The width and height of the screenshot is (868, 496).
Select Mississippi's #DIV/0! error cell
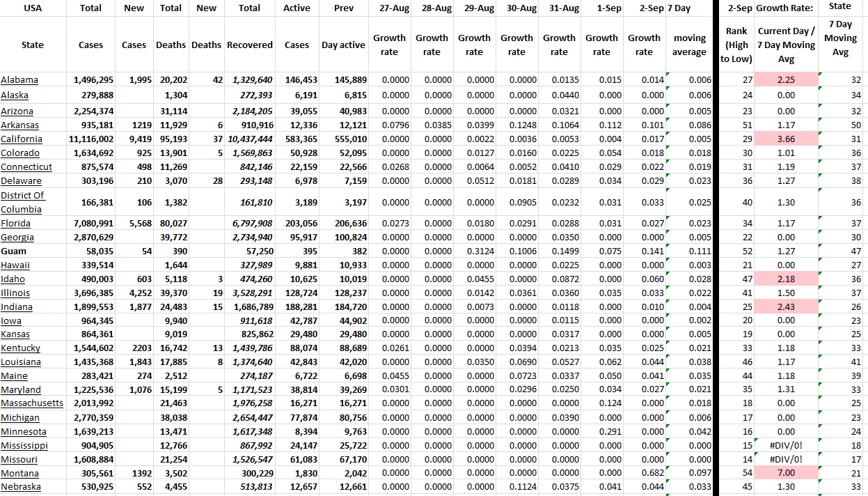click(x=786, y=445)
